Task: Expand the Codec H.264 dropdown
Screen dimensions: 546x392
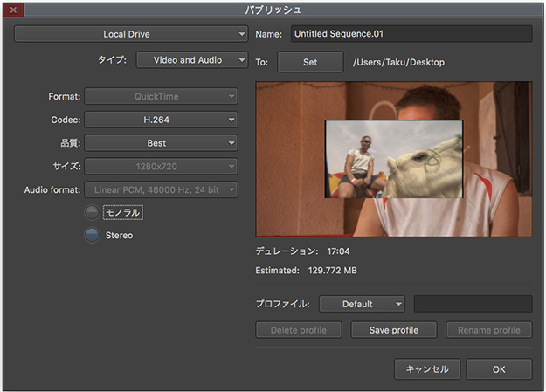Action: click(x=161, y=120)
